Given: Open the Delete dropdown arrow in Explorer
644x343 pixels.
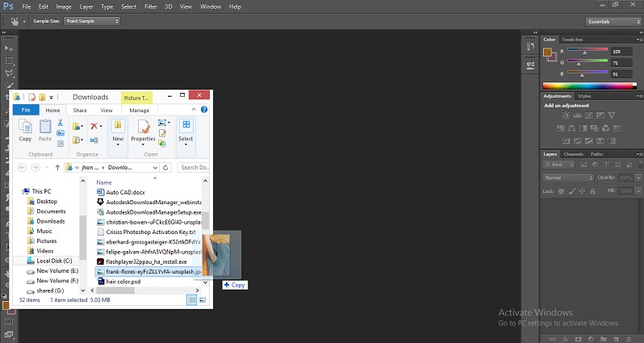Looking at the screenshot, I should [x=101, y=126].
